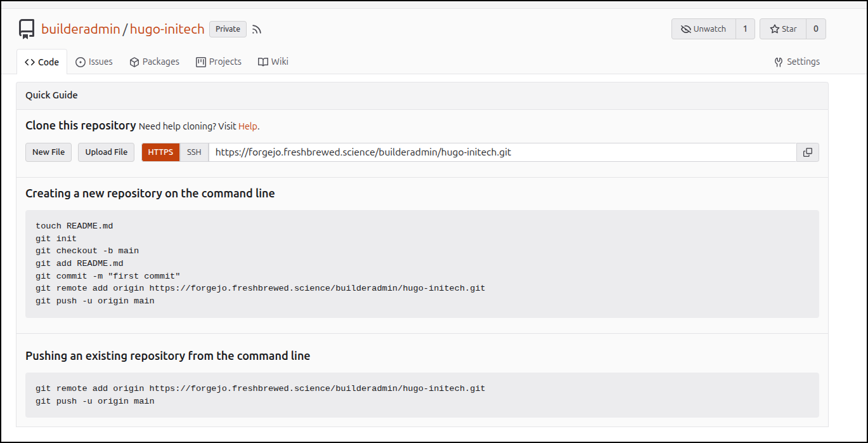
Task: Click the repository book icon beside builderadmin
Action: 27,29
